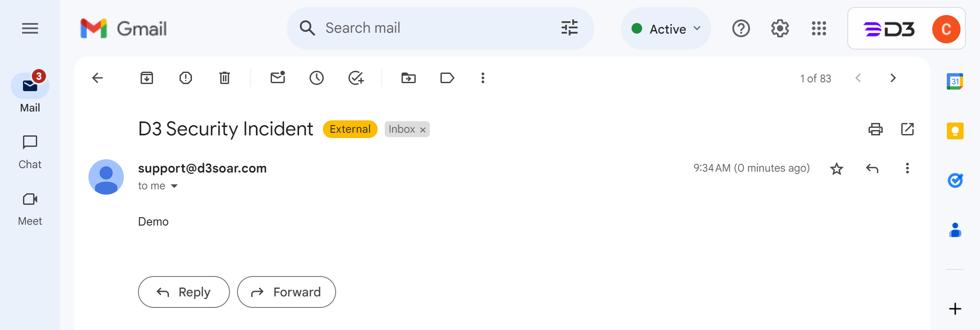
Task: Add this email to Tasks
Action: coord(356,78)
